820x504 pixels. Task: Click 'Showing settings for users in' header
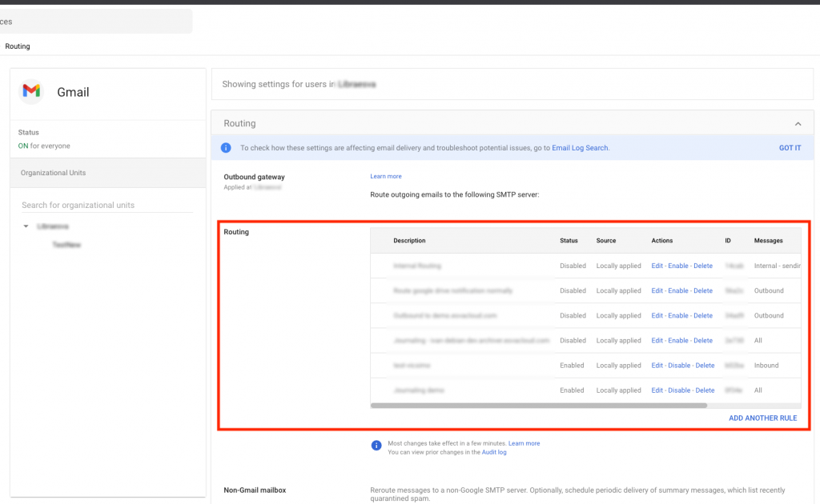279,84
